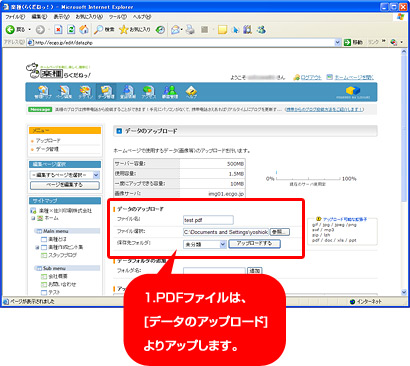
Task: Open the ヘルプ(H) menu
Action: 142,16
